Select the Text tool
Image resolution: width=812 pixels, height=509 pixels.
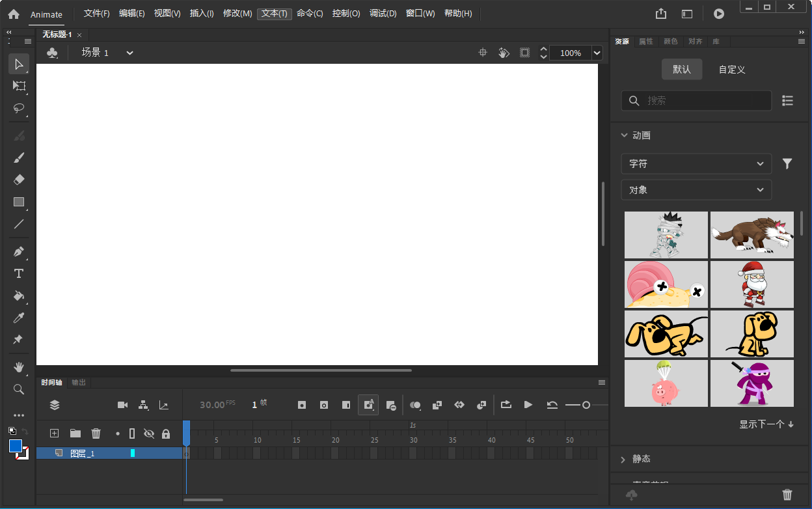pos(19,273)
